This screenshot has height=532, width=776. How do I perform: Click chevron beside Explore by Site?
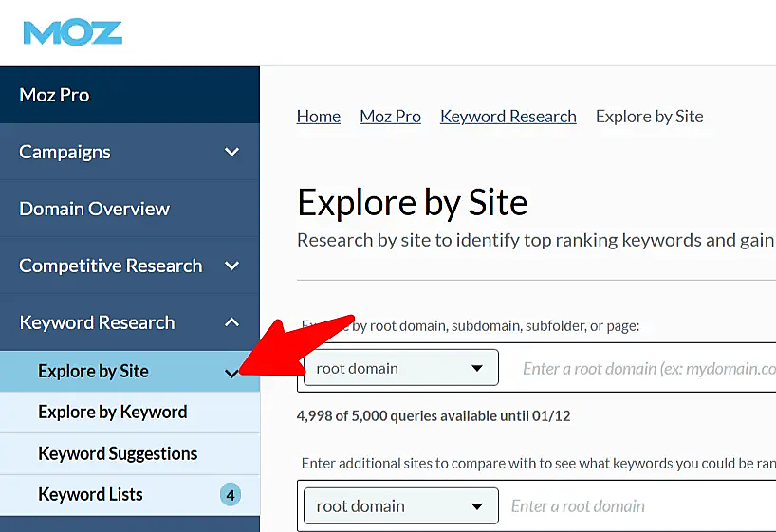coord(232,373)
